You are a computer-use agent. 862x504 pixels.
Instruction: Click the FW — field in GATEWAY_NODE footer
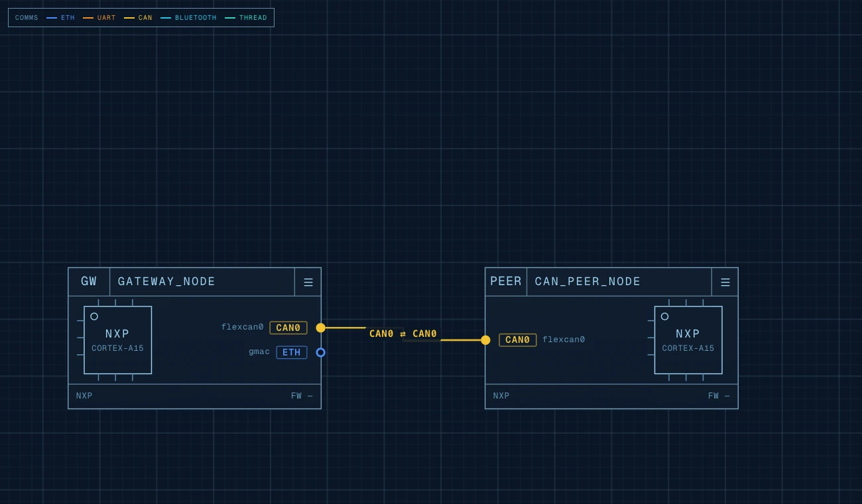(x=302, y=397)
